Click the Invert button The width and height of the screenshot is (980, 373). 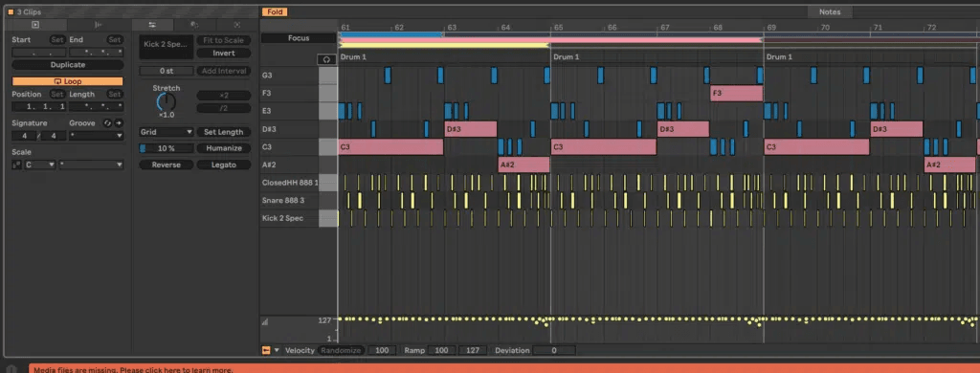(x=224, y=54)
